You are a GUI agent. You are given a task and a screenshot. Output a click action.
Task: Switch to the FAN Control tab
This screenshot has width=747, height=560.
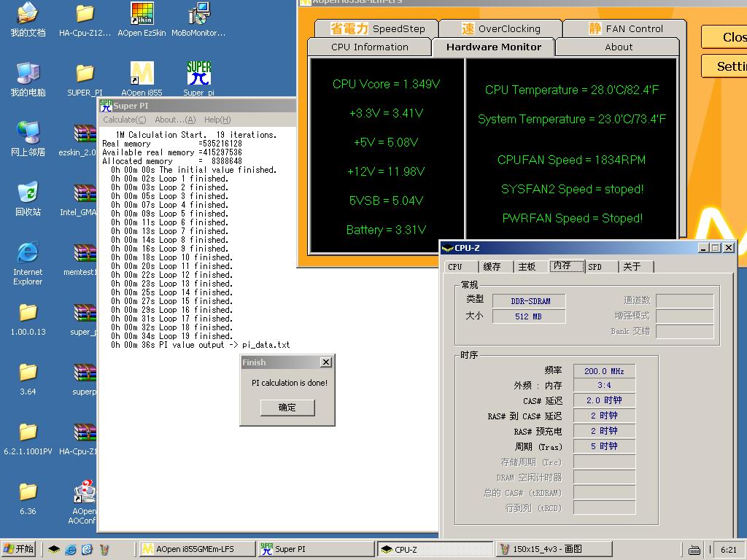(x=624, y=28)
